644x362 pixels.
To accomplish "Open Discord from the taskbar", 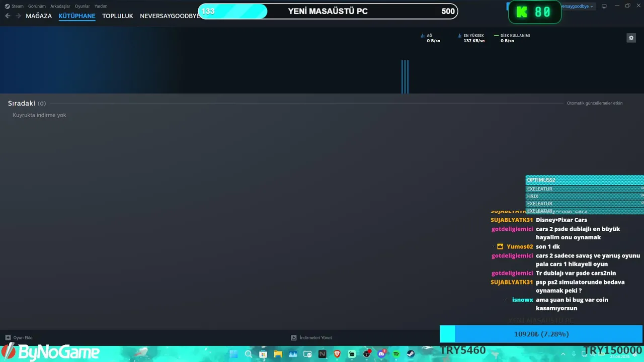I will tap(381, 354).
